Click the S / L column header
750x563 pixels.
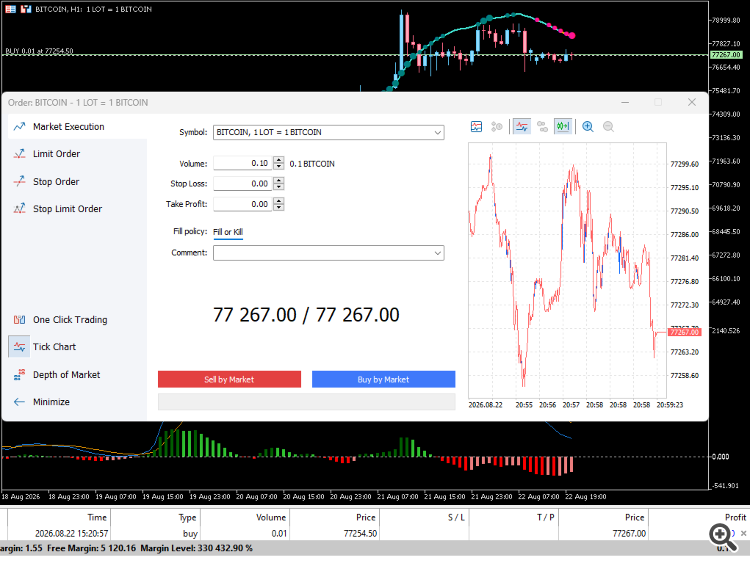tap(456, 518)
